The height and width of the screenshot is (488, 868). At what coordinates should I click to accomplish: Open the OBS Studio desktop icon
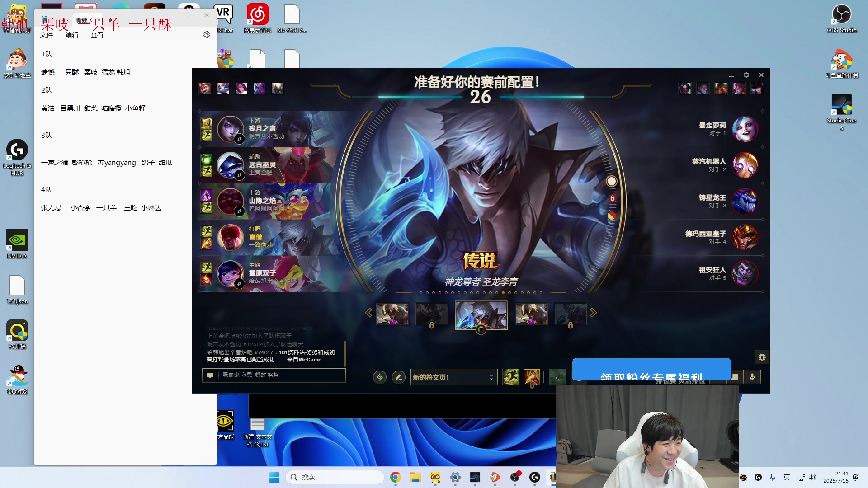[841, 19]
